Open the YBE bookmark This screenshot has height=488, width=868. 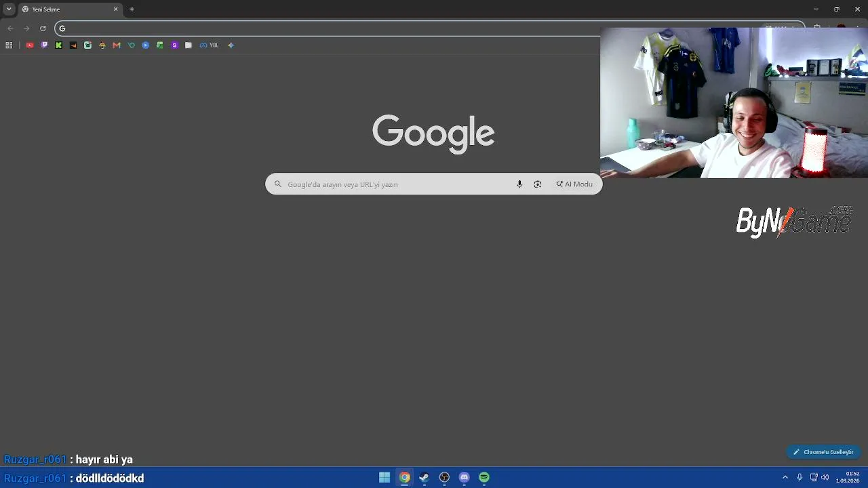point(209,45)
